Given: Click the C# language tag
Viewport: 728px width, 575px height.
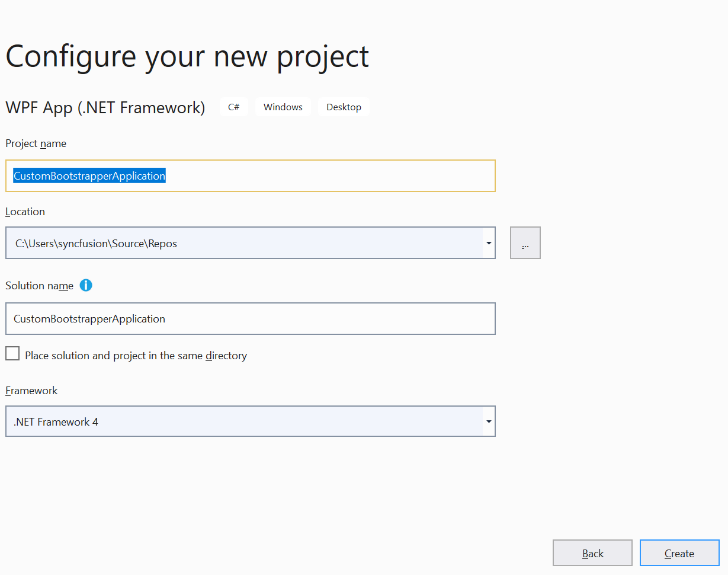Looking at the screenshot, I should point(234,107).
